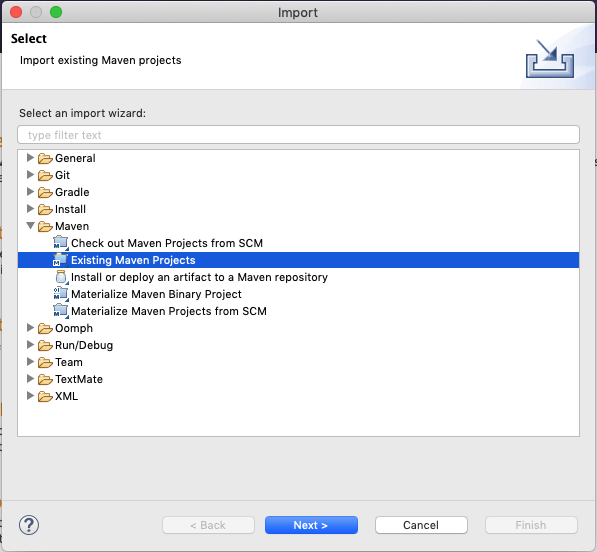Screen dimensions: 597x552
Task: Zoom the Import dialog with green button
Action: pyautogui.click(x=56, y=12)
